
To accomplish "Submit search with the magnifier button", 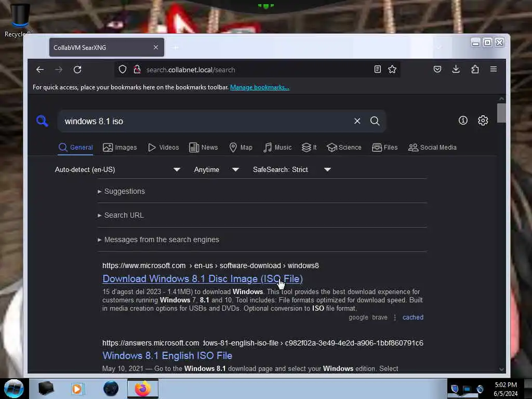I will coord(375,121).
